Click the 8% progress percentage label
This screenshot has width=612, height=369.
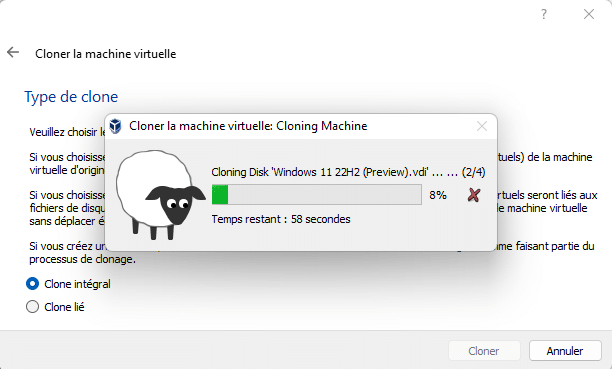click(438, 195)
